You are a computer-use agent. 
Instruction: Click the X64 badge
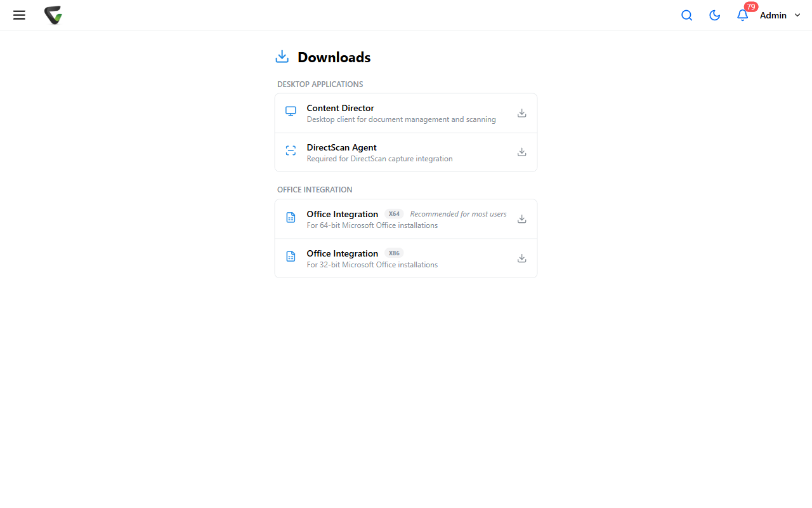coord(394,214)
